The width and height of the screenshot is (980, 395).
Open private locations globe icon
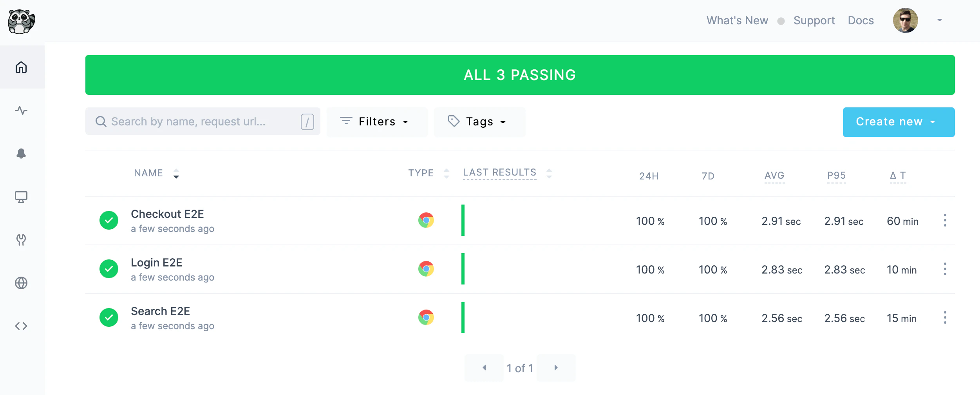pos(22,283)
